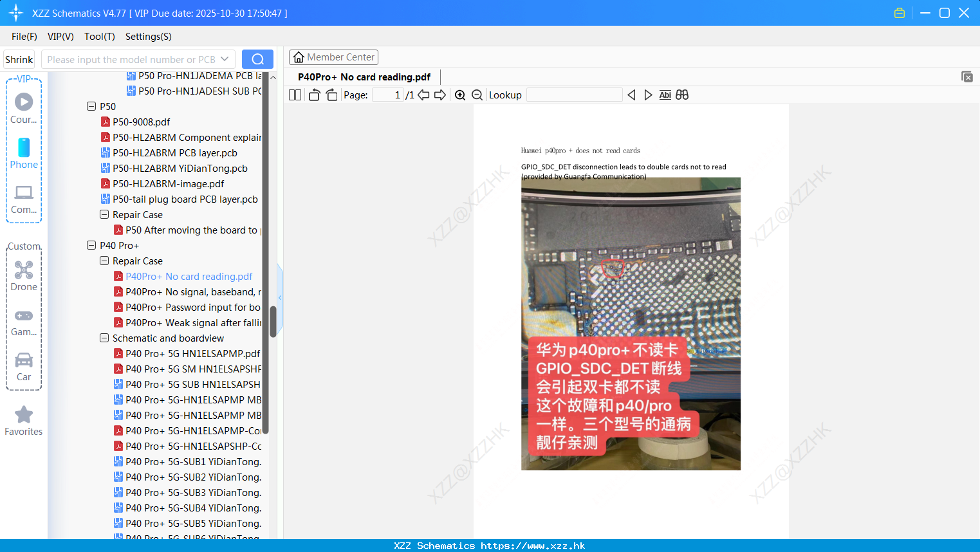Find next lookup result triangle
Viewport: 980px width, 552px height.
pyautogui.click(x=648, y=95)
